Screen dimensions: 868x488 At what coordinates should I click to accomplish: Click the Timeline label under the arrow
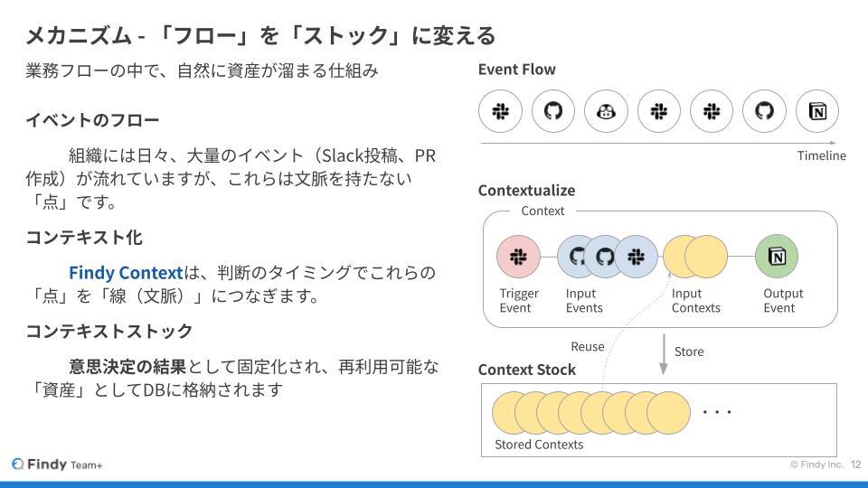822,155
